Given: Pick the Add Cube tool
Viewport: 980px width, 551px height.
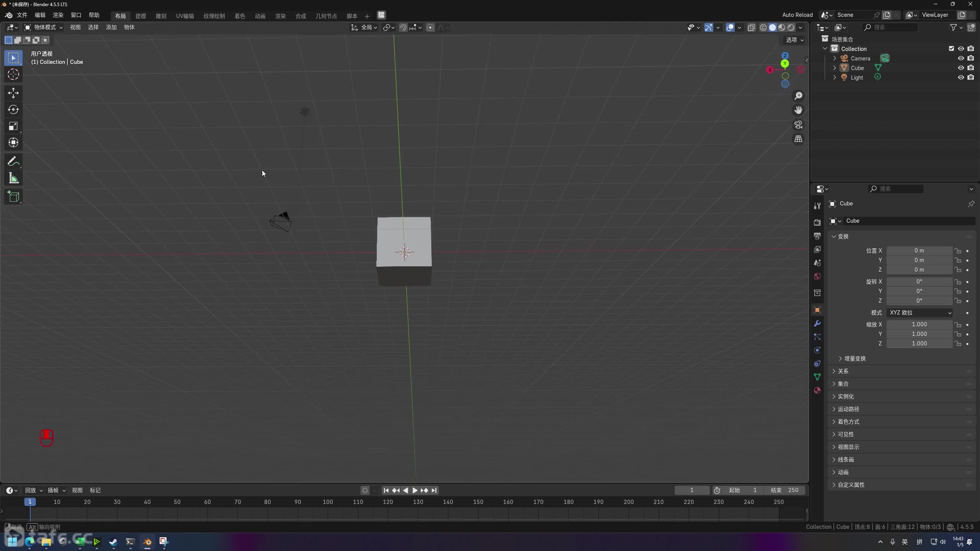Looking at the screenshot, I should (x=13, y=197).
